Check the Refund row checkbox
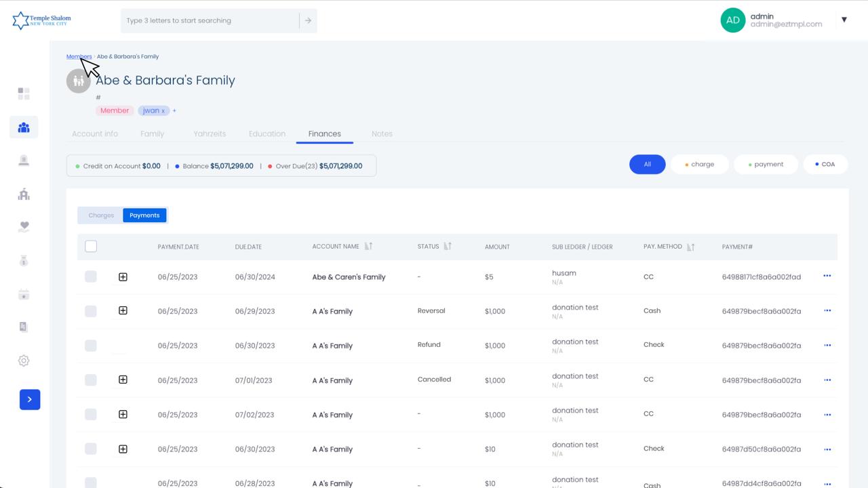The image size is (868, 488). 91,346
